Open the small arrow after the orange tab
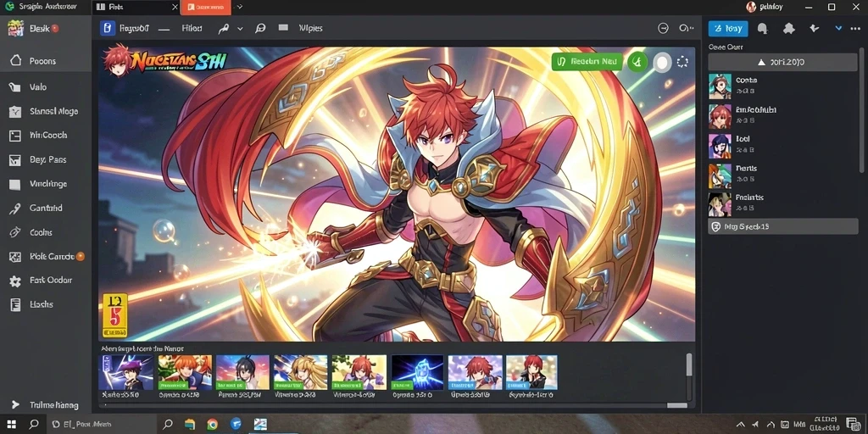 click(x=239, y=7)
